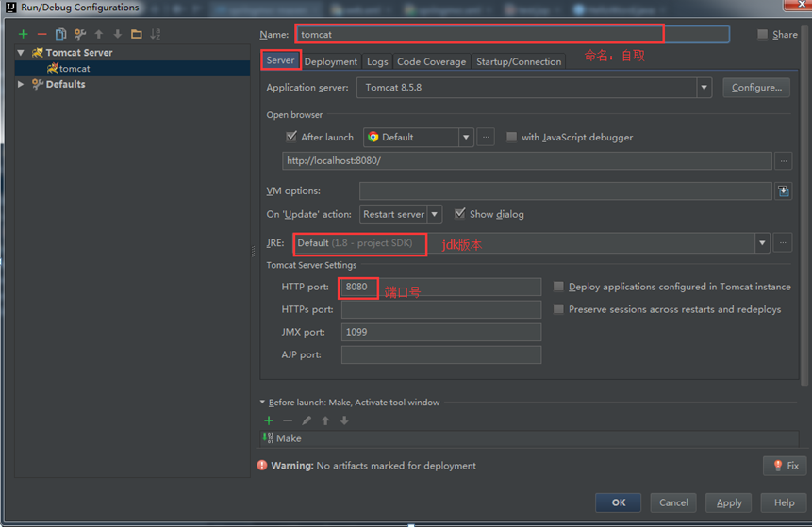Uncheck the After launch checkbox
Viewport: 812px width, 527px height.
291,136
